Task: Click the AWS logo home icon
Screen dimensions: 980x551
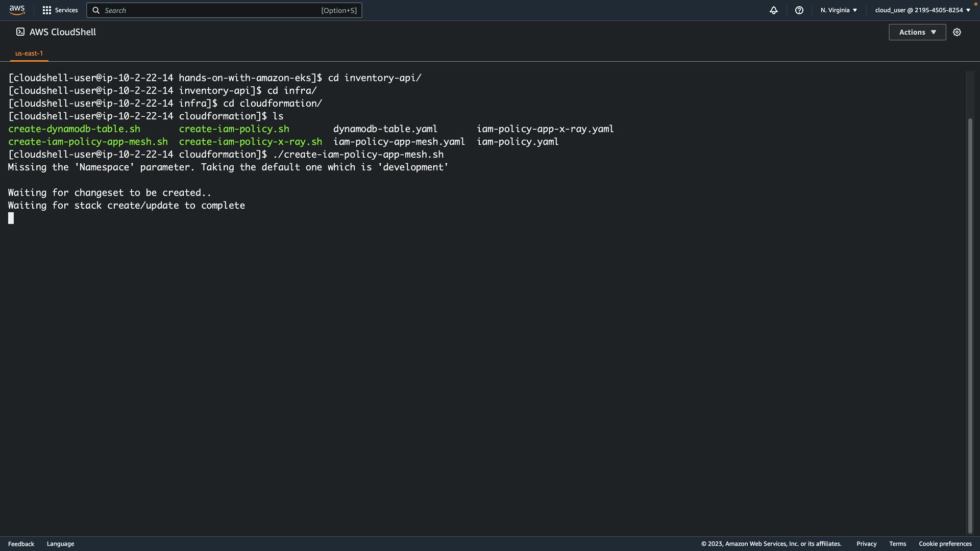Action: point(17,10)
